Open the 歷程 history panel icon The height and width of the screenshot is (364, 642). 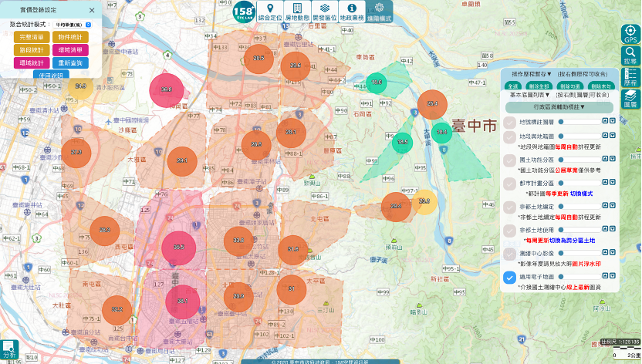pos(630,77)
